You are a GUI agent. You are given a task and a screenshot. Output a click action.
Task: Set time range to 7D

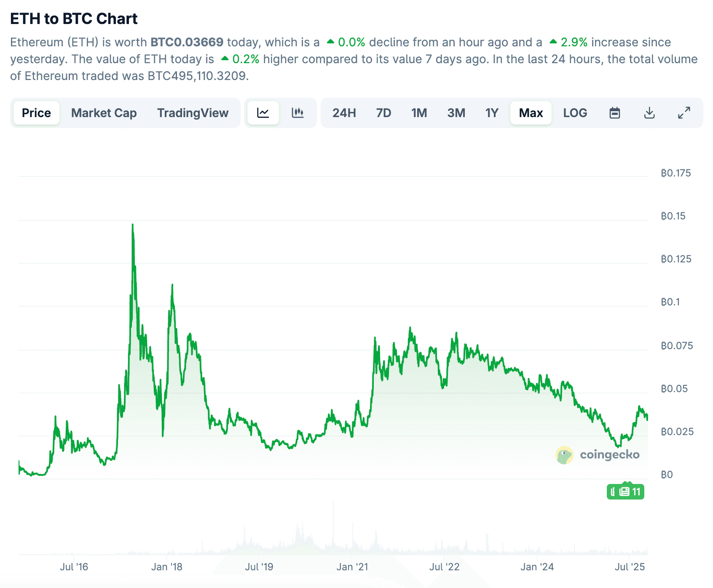(x=383, y=113)
